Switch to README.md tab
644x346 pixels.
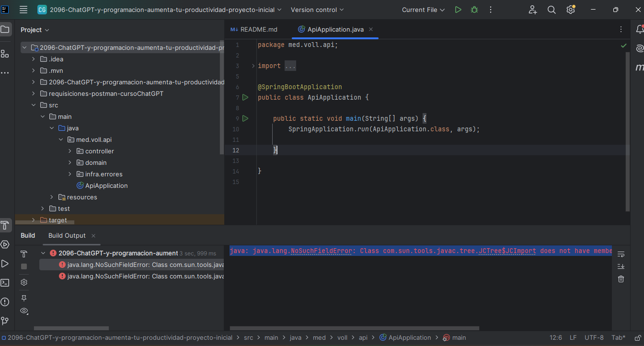tap(254, 29)
